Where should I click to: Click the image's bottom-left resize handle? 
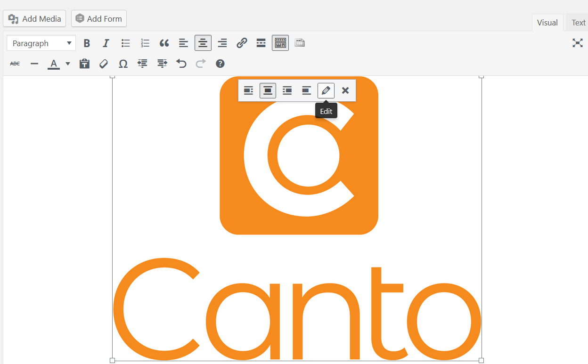click(x=112, y=360)
